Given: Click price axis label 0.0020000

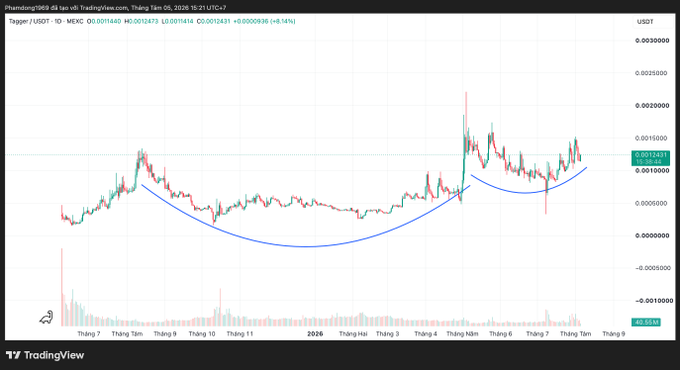Looking at the screenshot, I should click(652, 105).
